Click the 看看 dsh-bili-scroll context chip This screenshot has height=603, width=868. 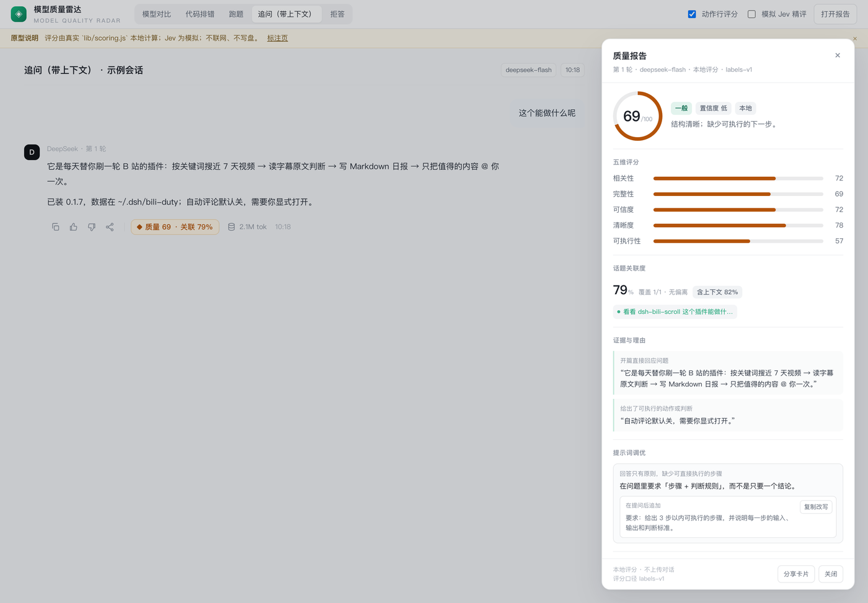[x=675, y=312]
